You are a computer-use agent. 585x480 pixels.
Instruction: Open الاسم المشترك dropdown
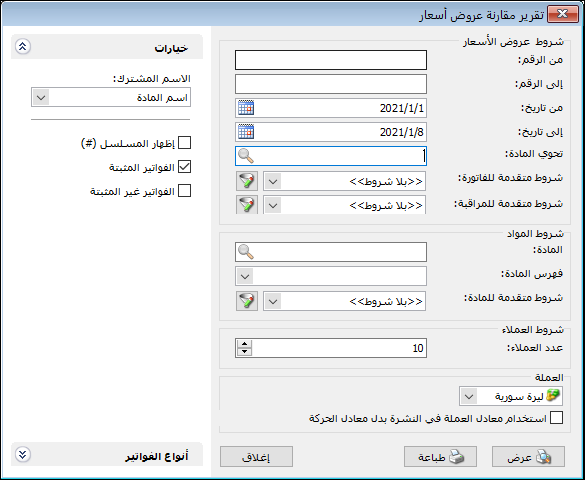pos(41,97)
